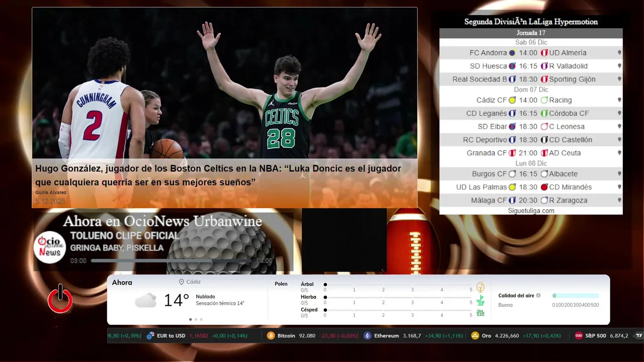Viewport: 644px width, 362px height.
Task: Open the Hugo González Celtics headline
Action: click(218, 175)
